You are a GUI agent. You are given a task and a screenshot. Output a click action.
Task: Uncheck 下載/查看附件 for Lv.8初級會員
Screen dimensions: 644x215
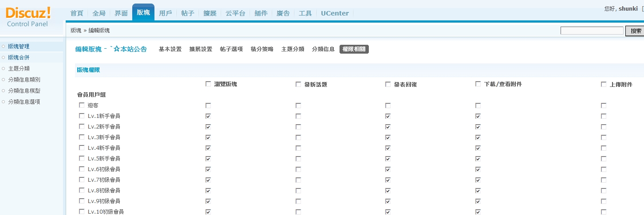(478, 191)
